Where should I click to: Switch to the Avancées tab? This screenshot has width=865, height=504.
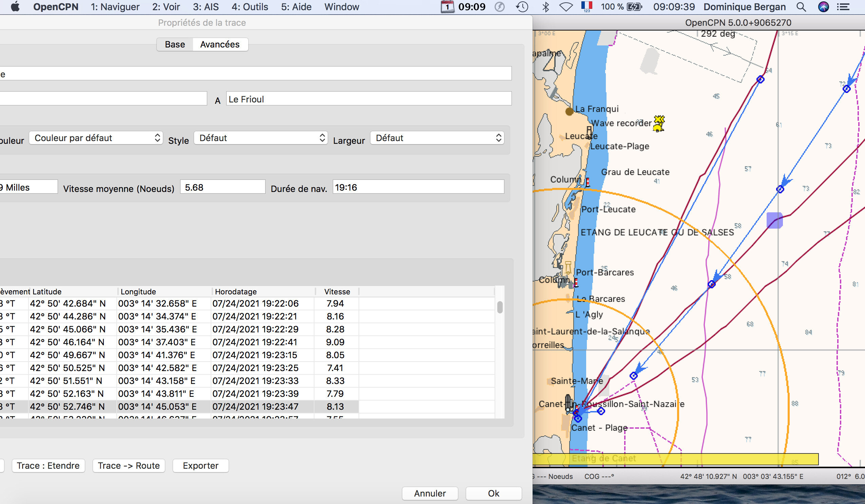(x=220, y=44)
